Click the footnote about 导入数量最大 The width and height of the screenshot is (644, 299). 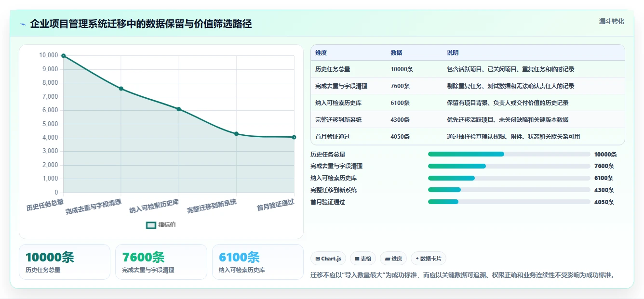(x=463, y=275)
